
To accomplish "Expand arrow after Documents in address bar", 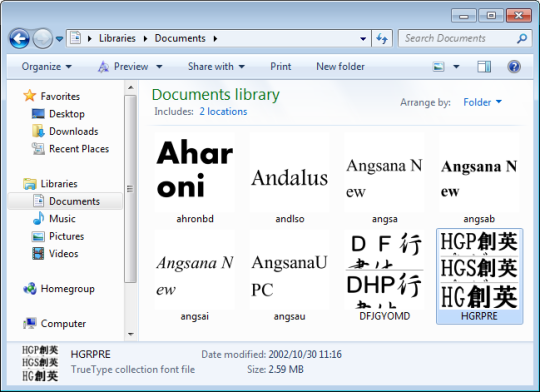I will click(215, 39).
